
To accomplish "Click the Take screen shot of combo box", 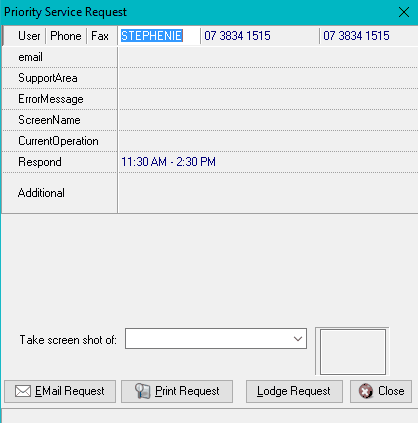I will [x=216, y=339].
